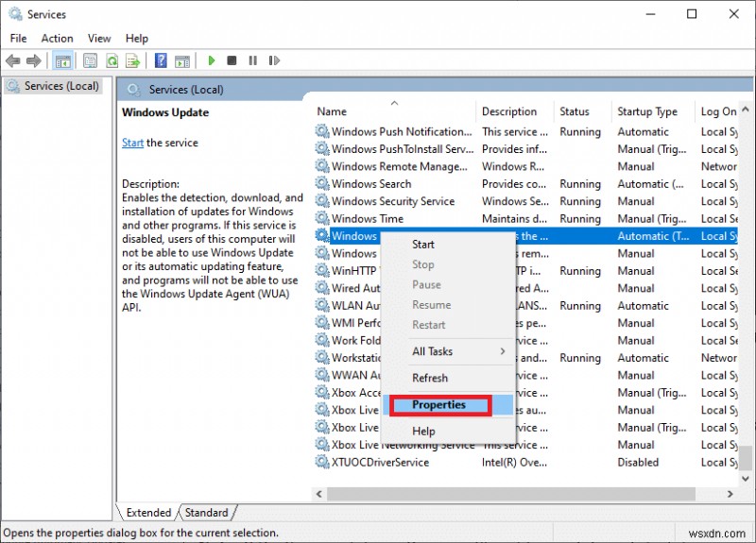Click gear icon of Windows Remote Management row

pyautogui.click(x=322, y=166)
